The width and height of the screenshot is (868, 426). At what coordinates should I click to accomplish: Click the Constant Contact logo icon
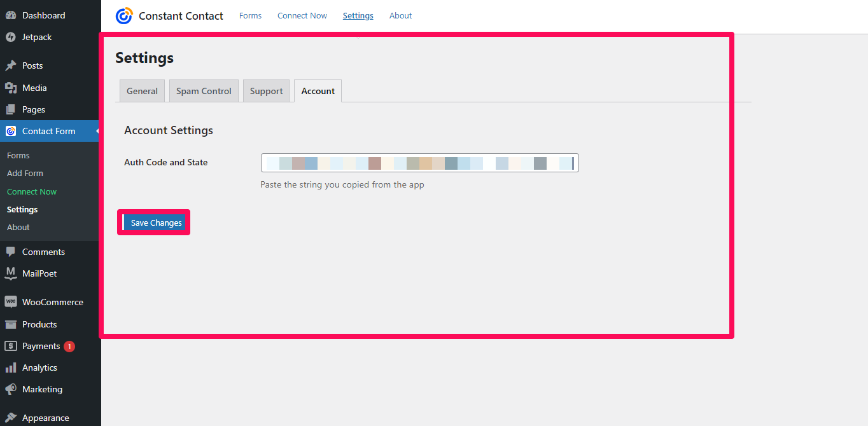click(x=124, y=16)
